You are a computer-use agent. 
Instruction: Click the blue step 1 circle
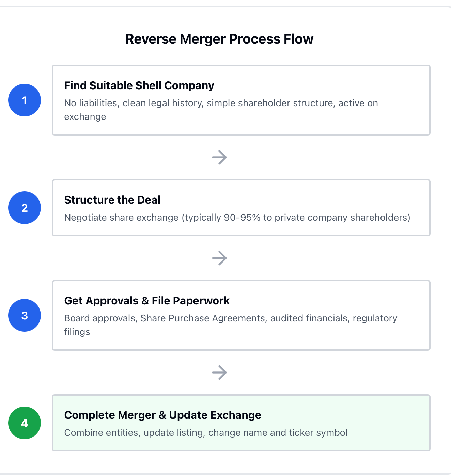click(25, 100)
